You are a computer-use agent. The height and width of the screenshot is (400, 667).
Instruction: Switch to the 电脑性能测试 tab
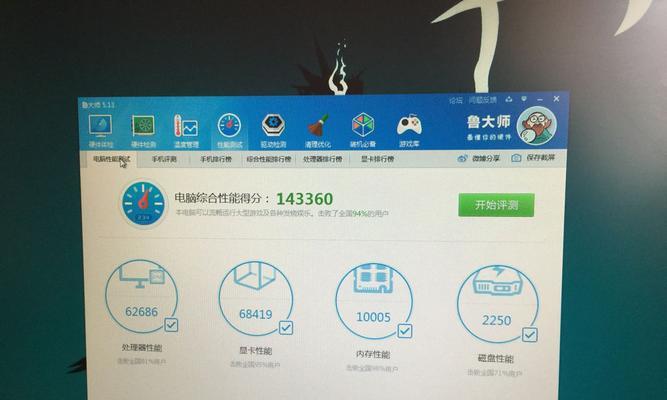(111, 159)
